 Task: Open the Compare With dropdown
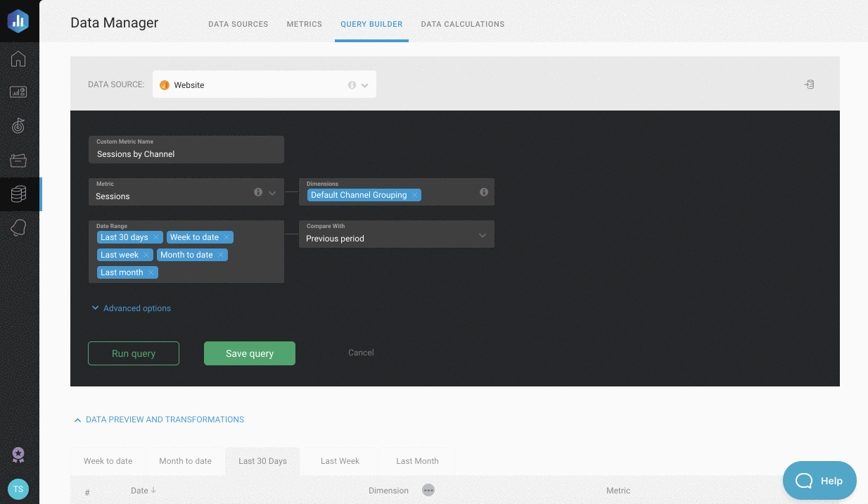[x=397, y=234]
